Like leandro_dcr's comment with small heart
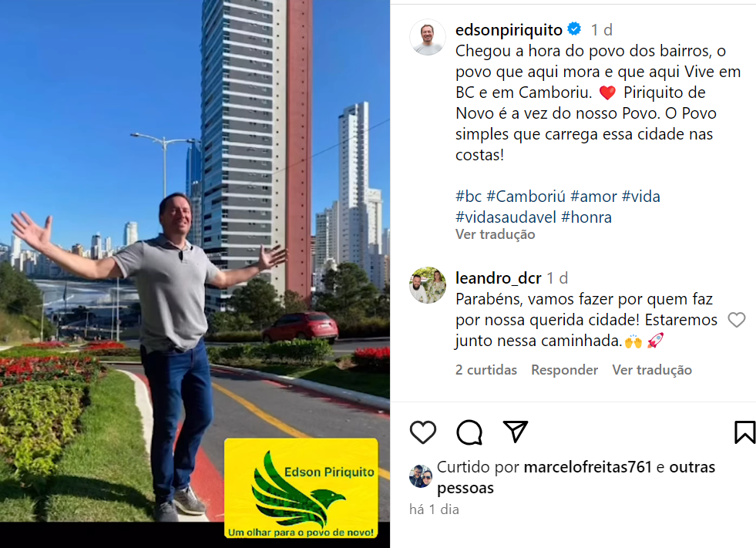Image resolution: width=756 pixels, height=548 pixels. coord(736,320)
